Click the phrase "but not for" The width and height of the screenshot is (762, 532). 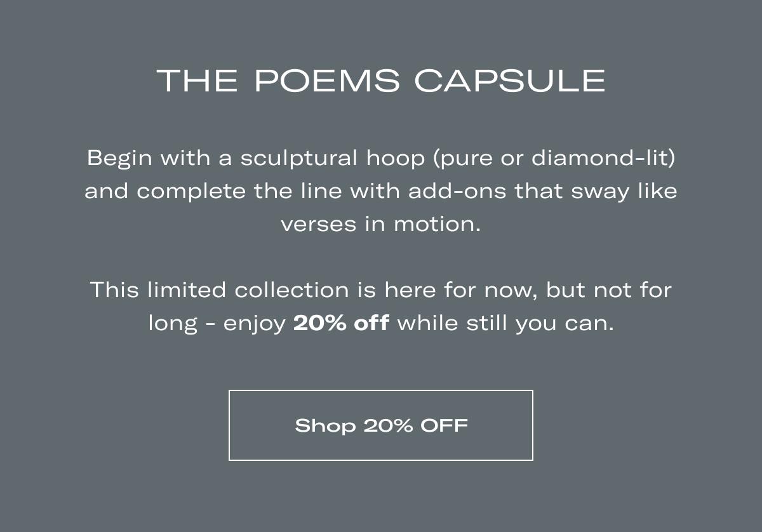coord(608,290)
